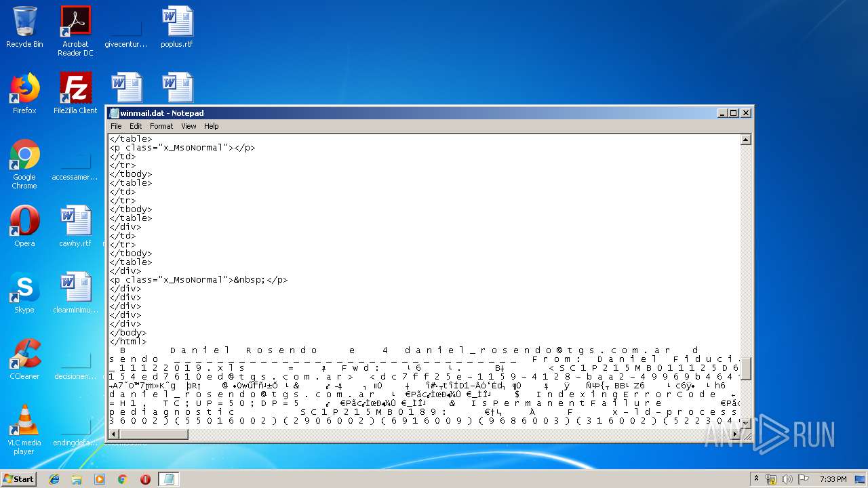Click the Start button
This screenshot has width=868, height=488.
point(18,479)
